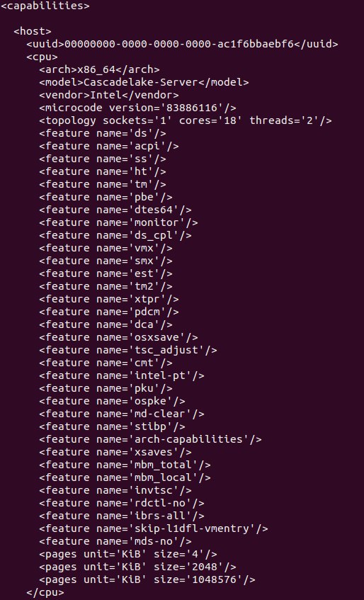Click the opening capabilities tag
The height and width of the screenshot is (600, 364).
[x=45, y=6]
